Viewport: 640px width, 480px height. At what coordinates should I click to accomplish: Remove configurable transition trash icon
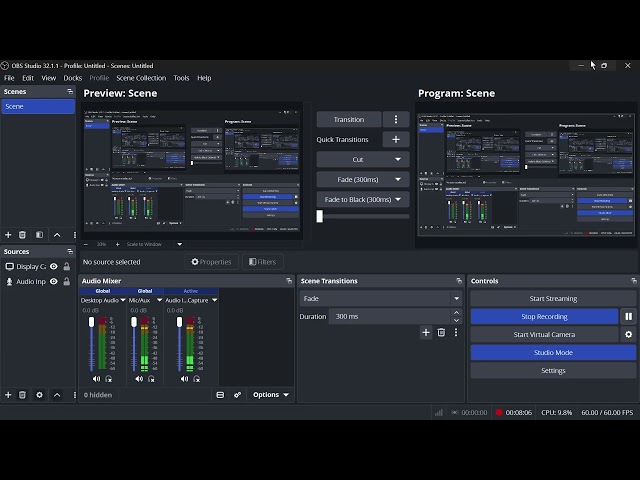point(441,332)
